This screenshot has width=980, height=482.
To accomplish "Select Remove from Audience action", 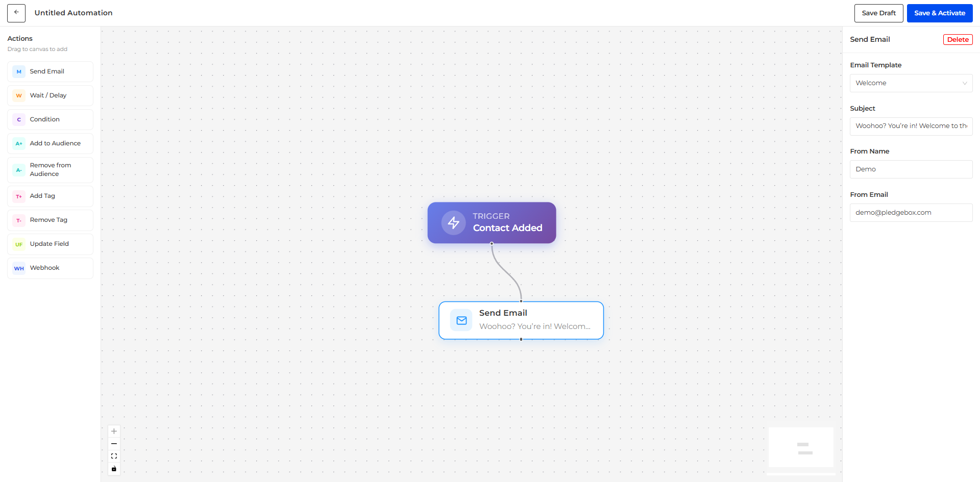I will point(50,170).
